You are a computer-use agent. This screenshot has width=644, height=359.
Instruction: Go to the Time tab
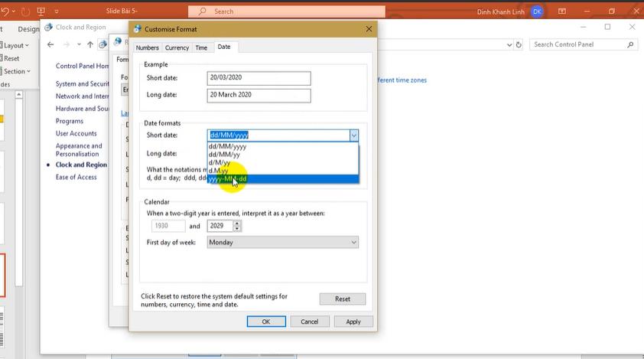201,47
